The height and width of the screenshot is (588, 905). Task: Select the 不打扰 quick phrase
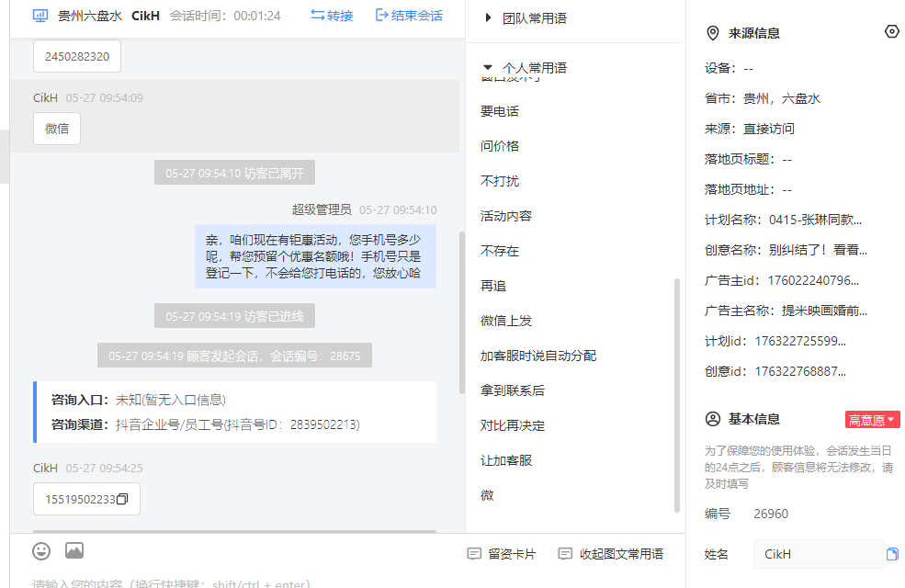tap(500, 181)
